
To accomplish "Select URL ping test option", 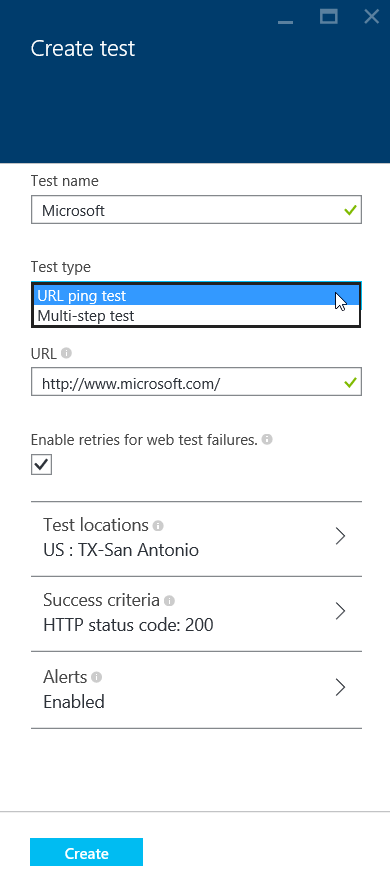I will (x=196, y=295).
